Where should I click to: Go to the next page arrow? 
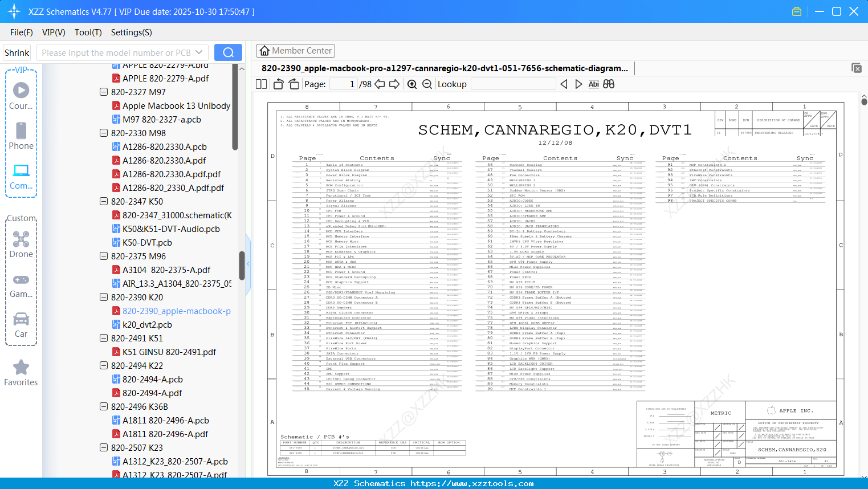[x=394, y=84]
